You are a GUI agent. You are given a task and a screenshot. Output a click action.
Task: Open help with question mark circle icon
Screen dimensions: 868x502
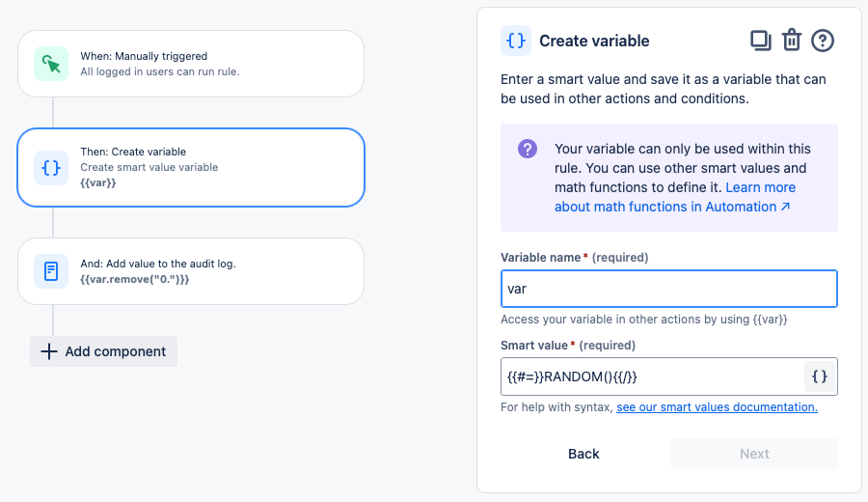pos(823,41)
